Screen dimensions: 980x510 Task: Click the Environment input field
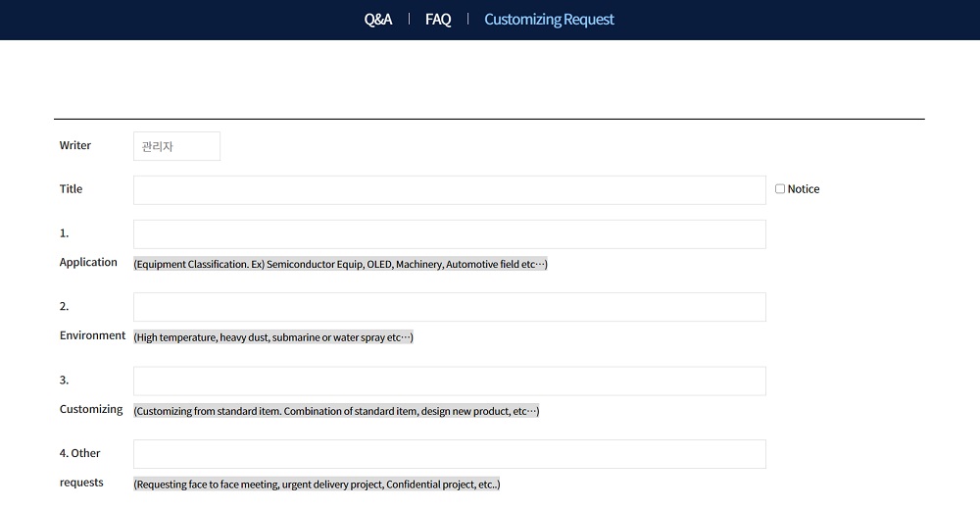point(450,307)
